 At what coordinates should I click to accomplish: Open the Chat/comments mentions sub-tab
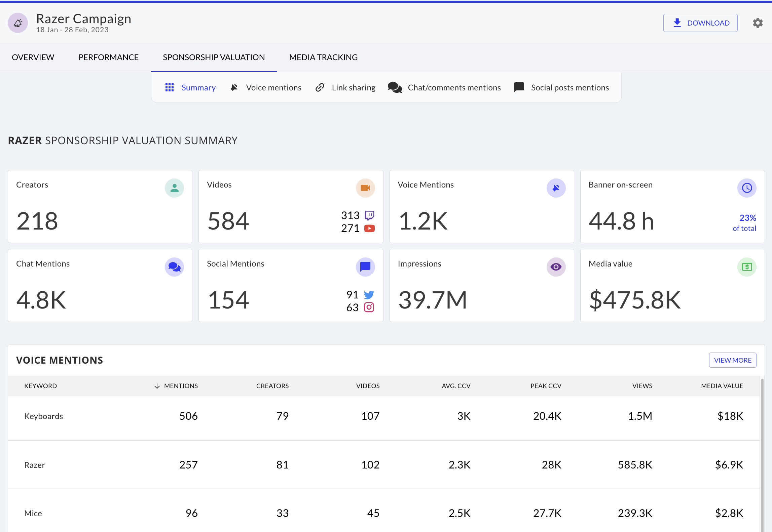click(444, 88)
